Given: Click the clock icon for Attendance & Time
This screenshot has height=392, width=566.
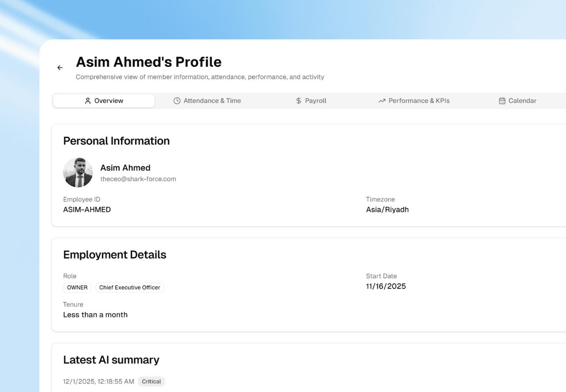Looking at the screenshot, I should [x=177, y=101].
